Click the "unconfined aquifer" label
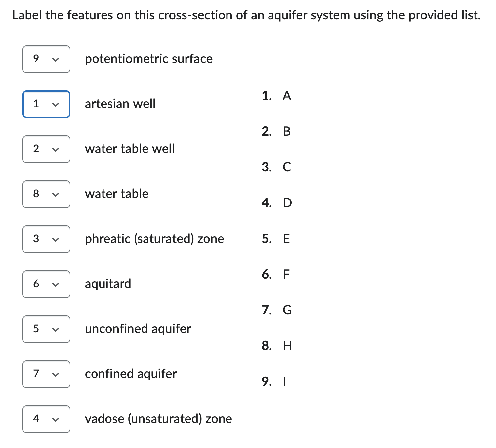This screenshot has height=448, width=496. (x=138, y=329)
